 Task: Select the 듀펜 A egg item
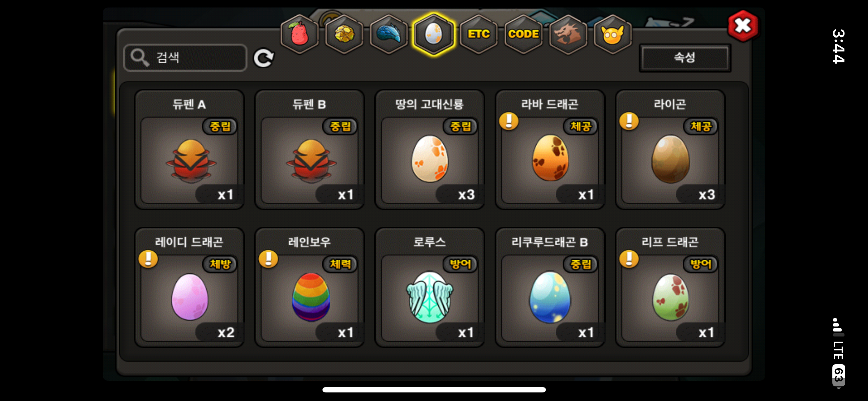(x=190, y=149)
